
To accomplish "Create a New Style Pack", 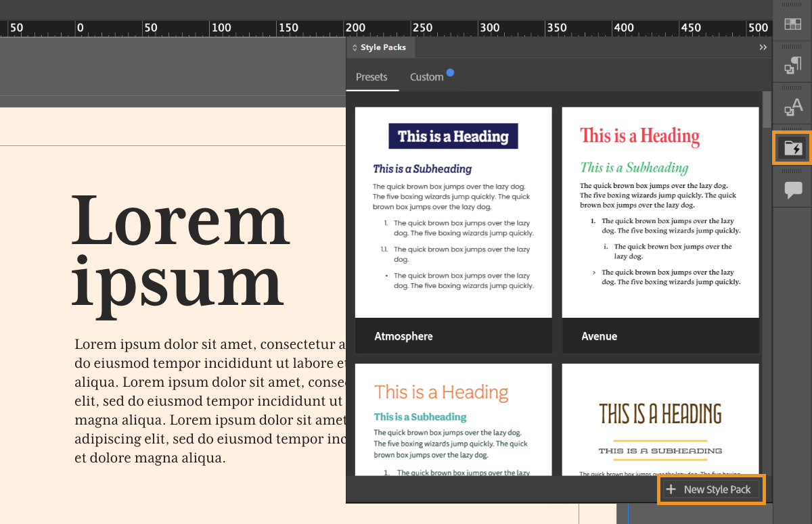I will [711, 489].
